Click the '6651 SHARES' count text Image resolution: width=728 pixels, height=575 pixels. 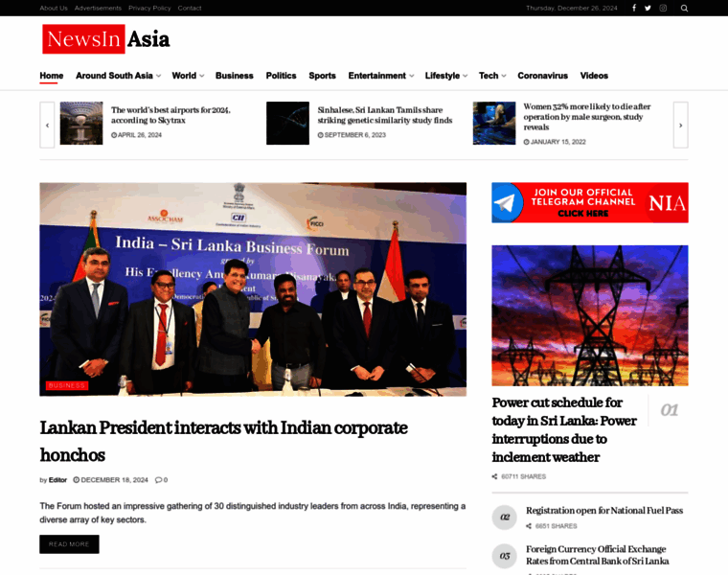(x=557, y=526)
